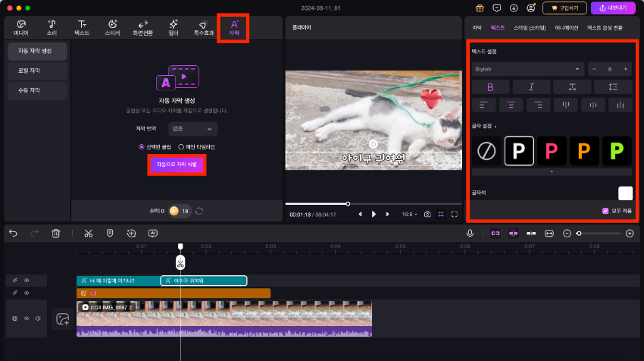Click the microphone voiceover record icon
Screen dimensions: 644x361
click(x=470, y=234)
